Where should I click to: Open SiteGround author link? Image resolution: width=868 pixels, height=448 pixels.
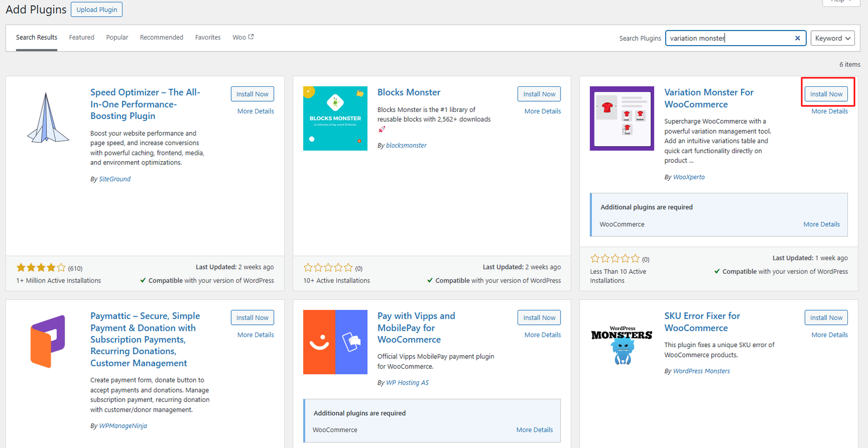[114, 179]
